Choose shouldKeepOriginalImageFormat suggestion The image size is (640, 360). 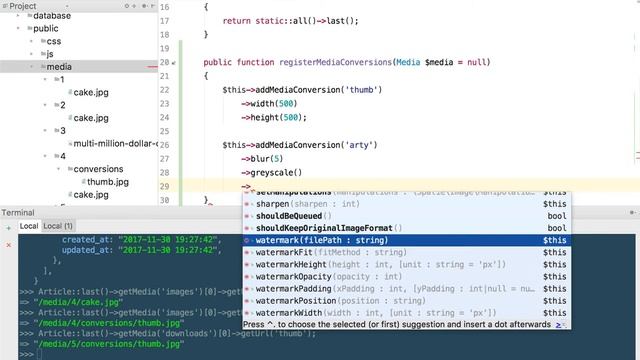[x=406, y=228]
